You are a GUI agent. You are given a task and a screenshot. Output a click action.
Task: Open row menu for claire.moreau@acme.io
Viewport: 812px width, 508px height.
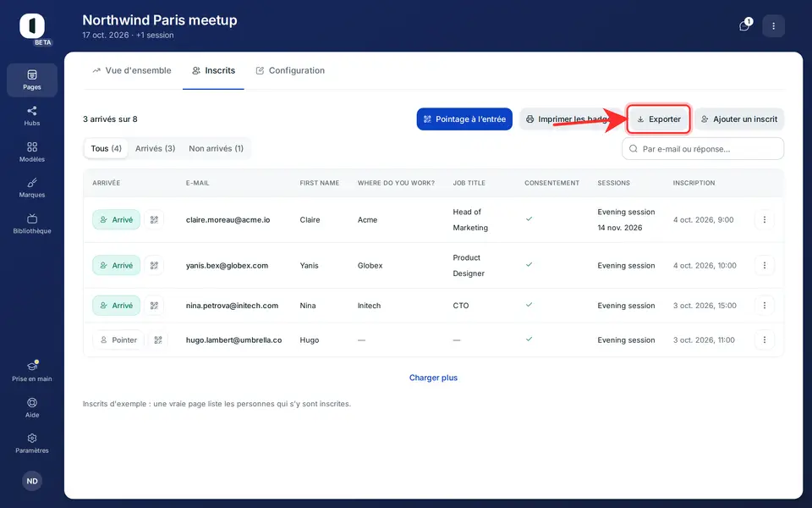point(765,220)
